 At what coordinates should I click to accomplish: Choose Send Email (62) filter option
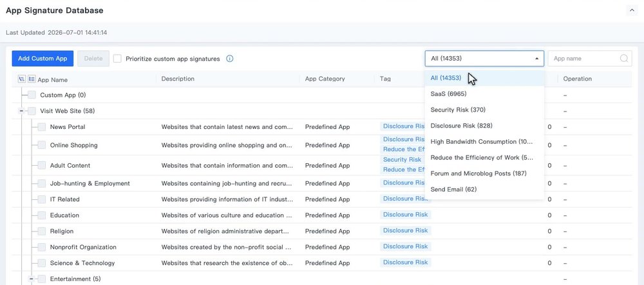point(484,189)
